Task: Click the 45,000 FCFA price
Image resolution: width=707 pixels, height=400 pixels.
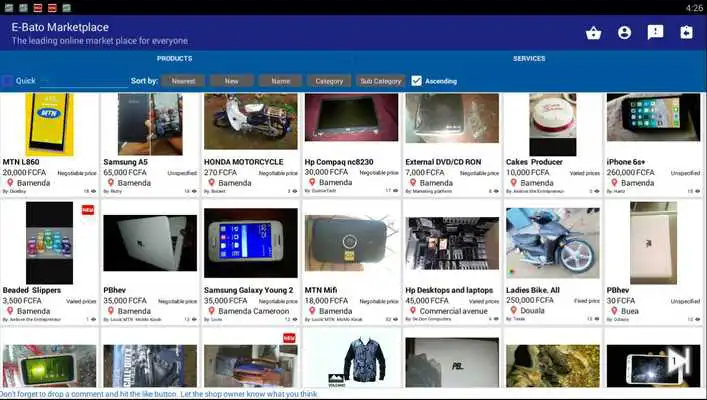Action: [427, 300]
